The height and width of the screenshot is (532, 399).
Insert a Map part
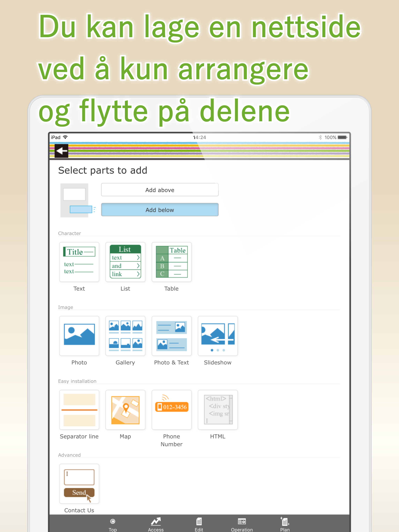pyautogui.click(x=125, y=410)
